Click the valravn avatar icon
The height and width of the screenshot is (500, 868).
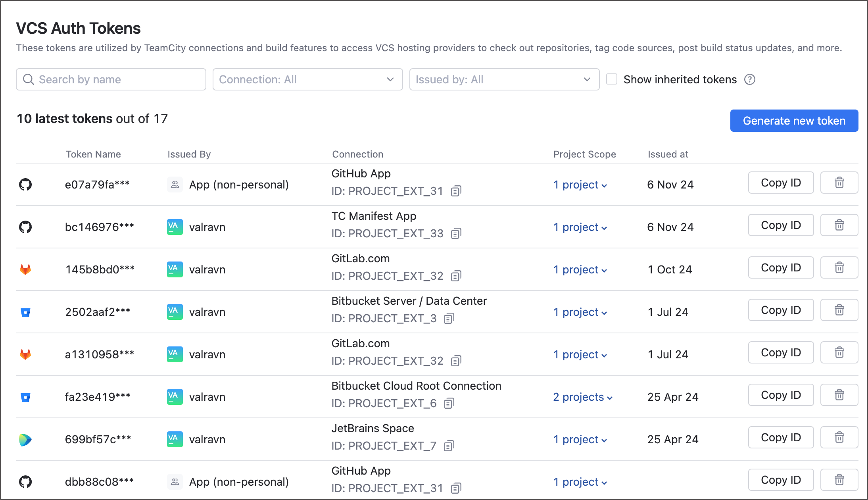[175, 227]
